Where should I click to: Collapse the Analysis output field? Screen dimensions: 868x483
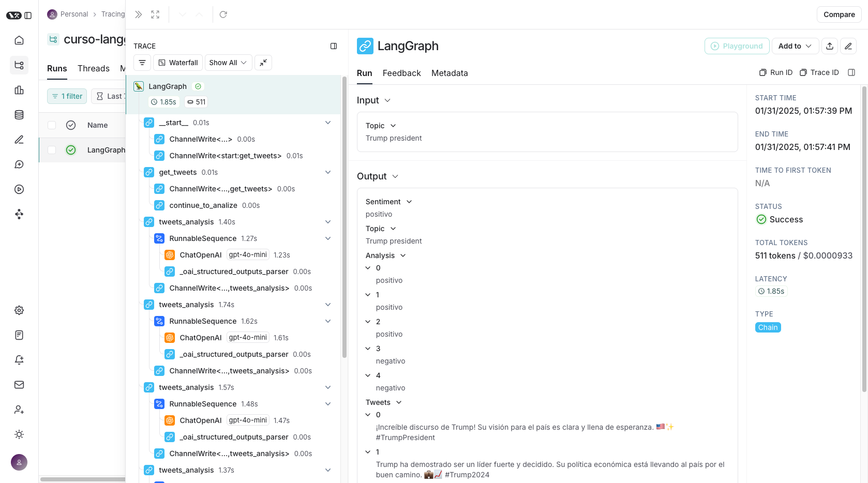[x=403, y=255]
